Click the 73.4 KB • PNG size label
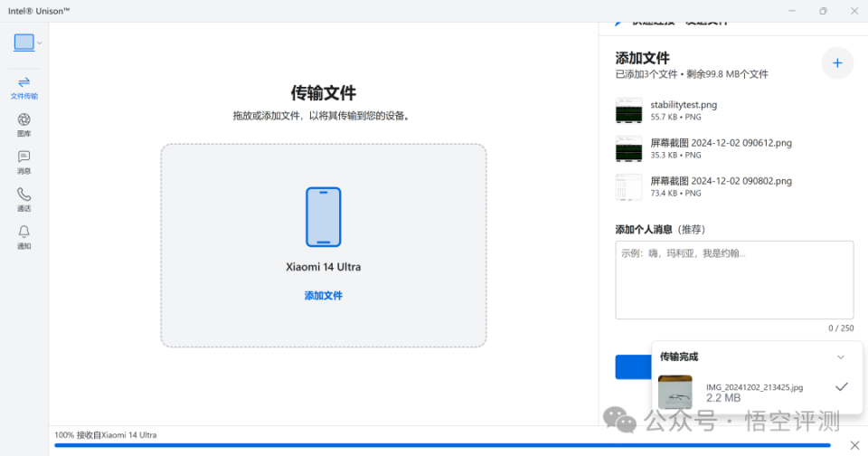Screen dimensions: 868x456 point(675,194)
